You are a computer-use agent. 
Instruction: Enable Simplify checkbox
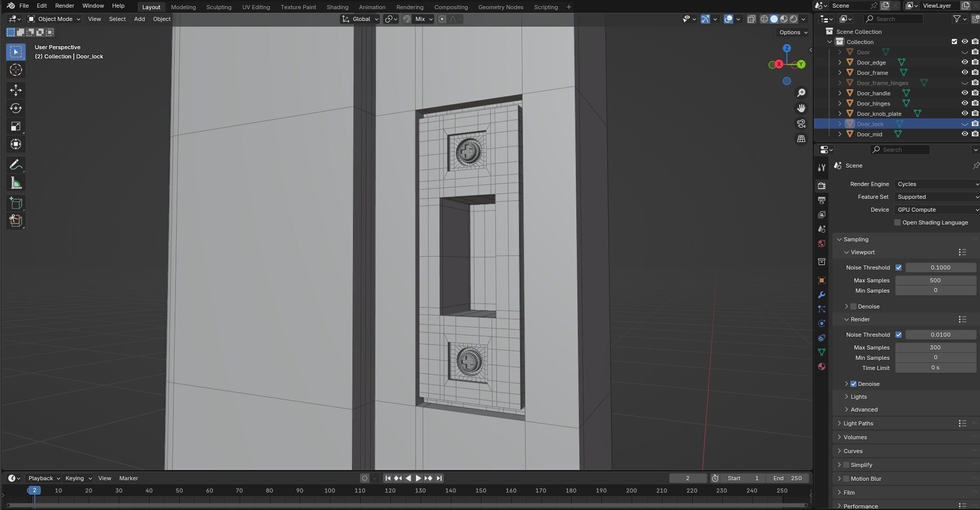pyautogui.click(x=846, y=465)
